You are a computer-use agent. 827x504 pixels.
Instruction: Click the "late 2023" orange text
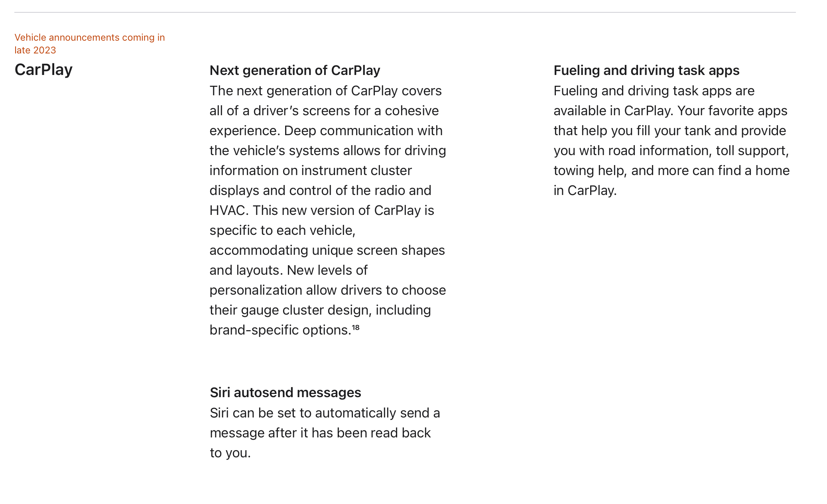coord(35,50)
